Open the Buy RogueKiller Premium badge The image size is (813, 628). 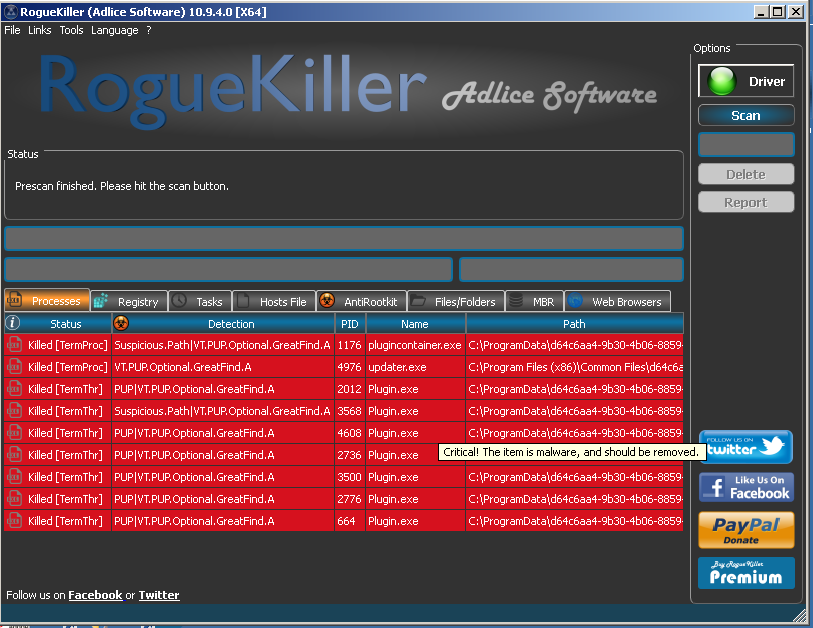tap(746, 573)
